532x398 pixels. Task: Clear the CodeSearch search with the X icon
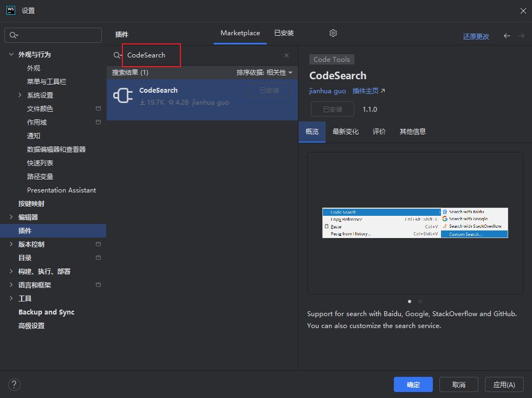point(287,55)
